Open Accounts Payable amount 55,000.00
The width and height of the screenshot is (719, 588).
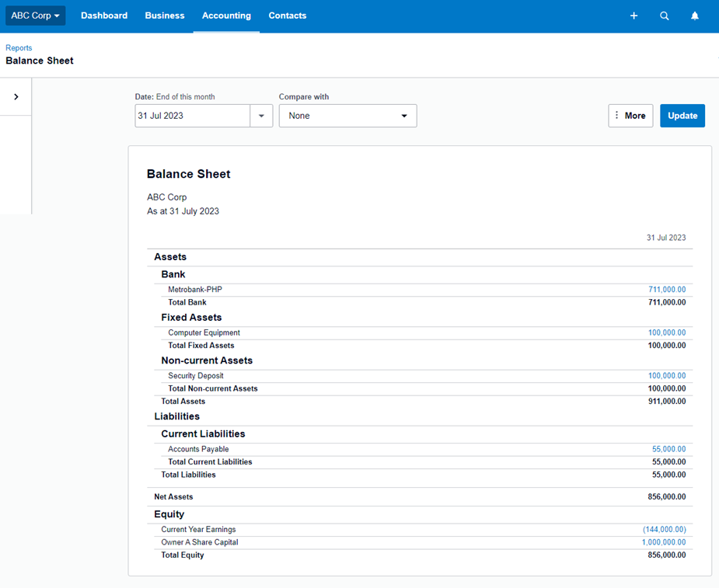pos(669,449)
